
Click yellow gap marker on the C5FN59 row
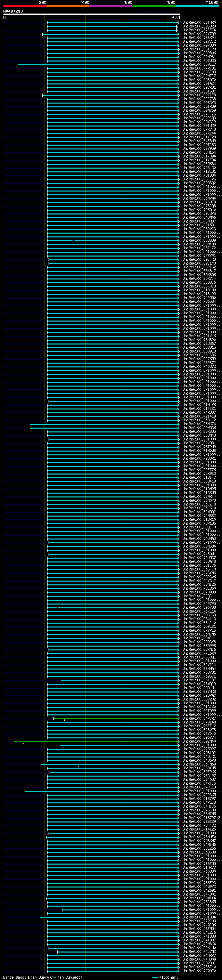click(78, 766)
